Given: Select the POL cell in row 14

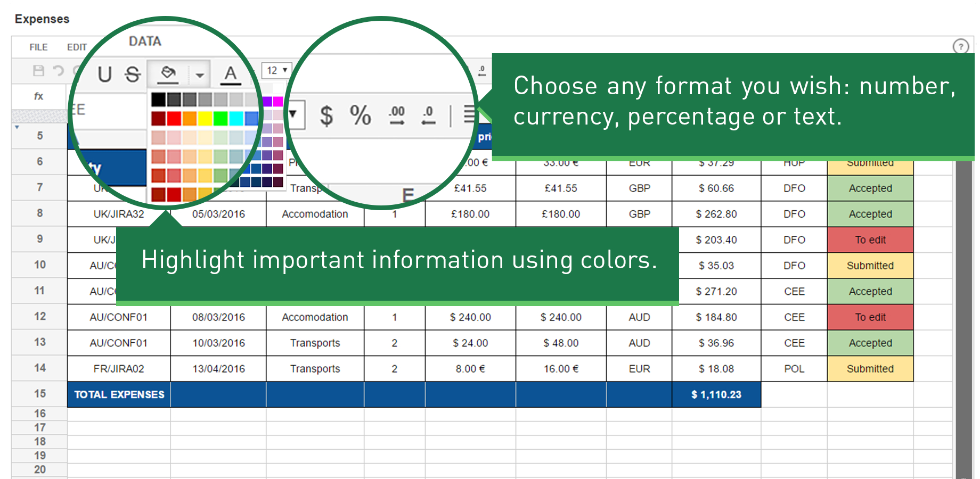Looking at the screenshot, I should tap(794, 369).
